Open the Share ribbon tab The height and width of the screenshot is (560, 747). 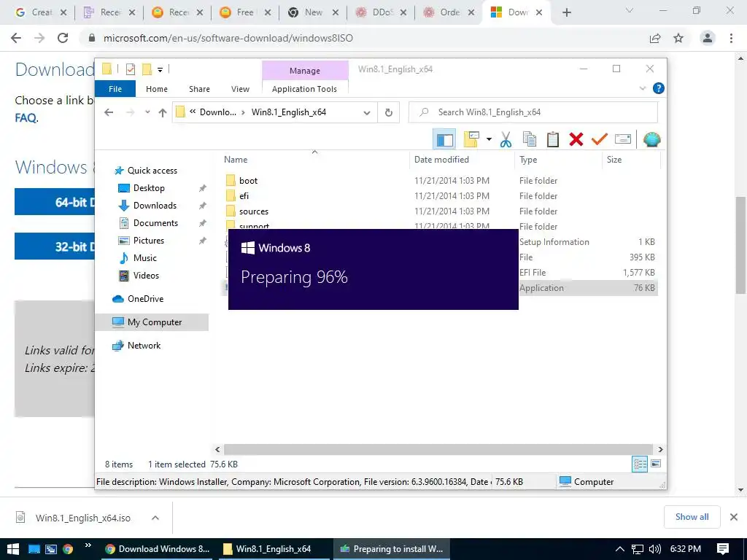[x=199, y=89]
